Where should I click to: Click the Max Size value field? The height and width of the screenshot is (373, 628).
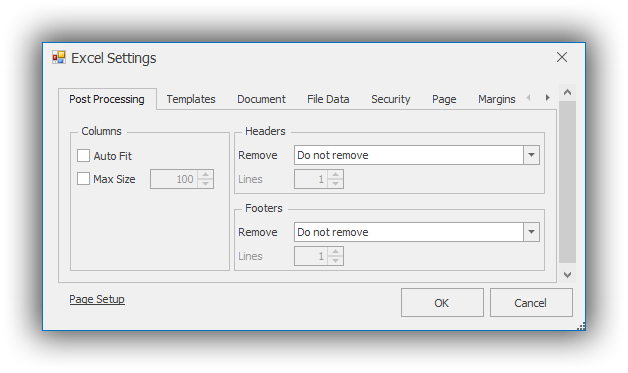[174, 179]
